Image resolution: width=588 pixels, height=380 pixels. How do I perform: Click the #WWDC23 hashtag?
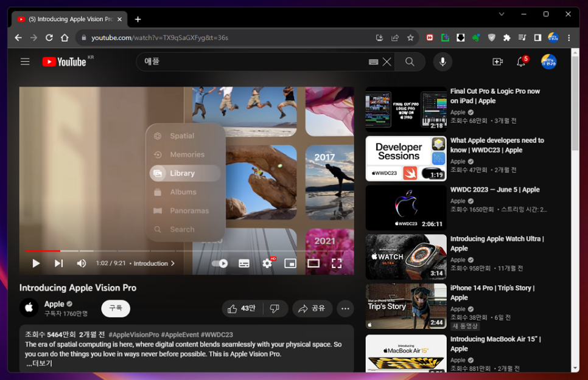pos(217,334)
